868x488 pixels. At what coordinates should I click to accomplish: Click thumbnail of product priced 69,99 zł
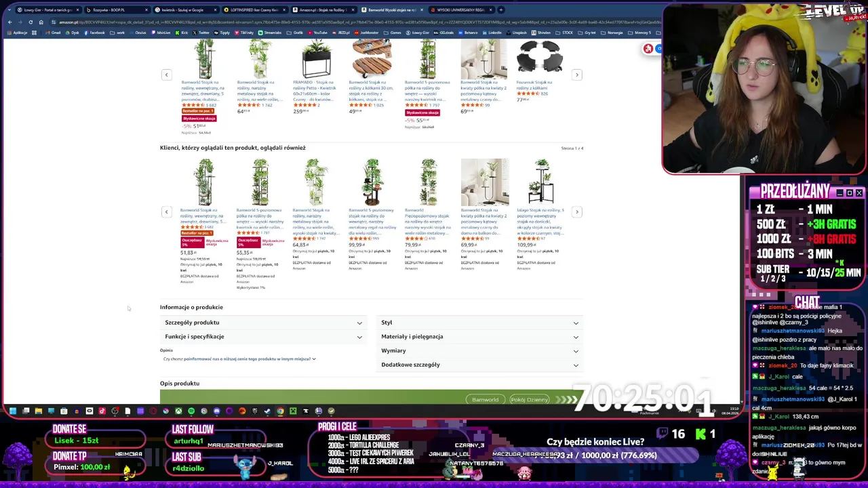point(484,182)
